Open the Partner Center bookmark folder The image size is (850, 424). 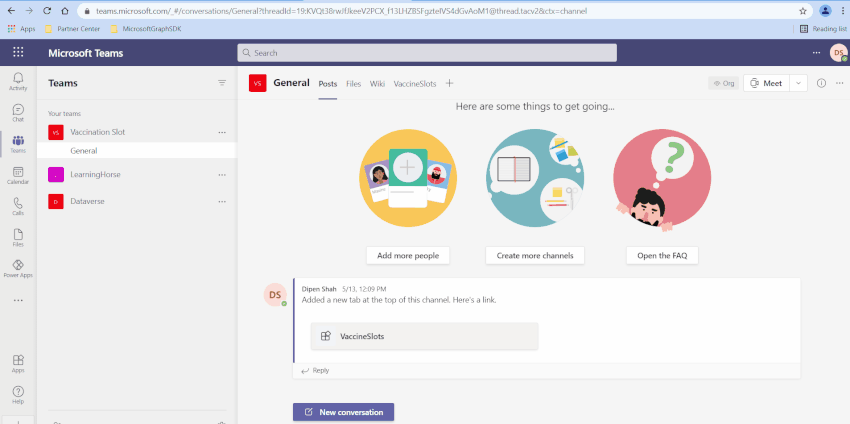[73, 29]
